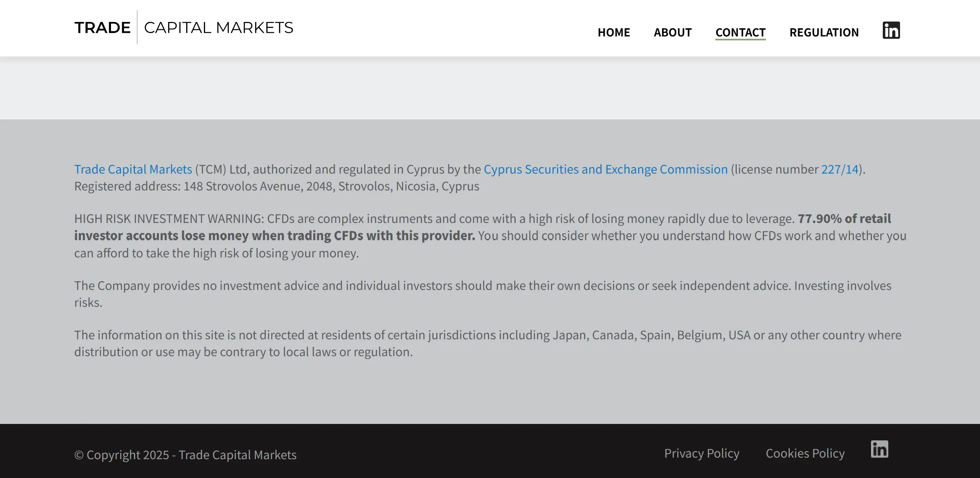Click the bold 77.90% of retail text
This screenshot has height=478, width=980.
(x=844, y=219)
